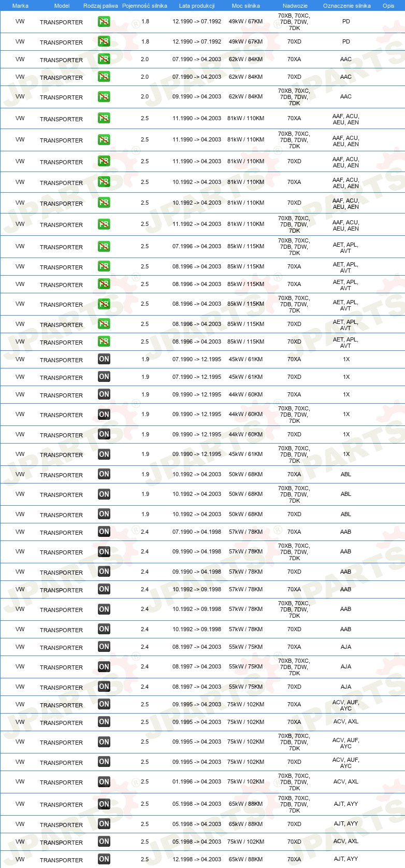Click the Lata produkcji column header
This screenshot has width=405, height=868.
pos(197,6)
